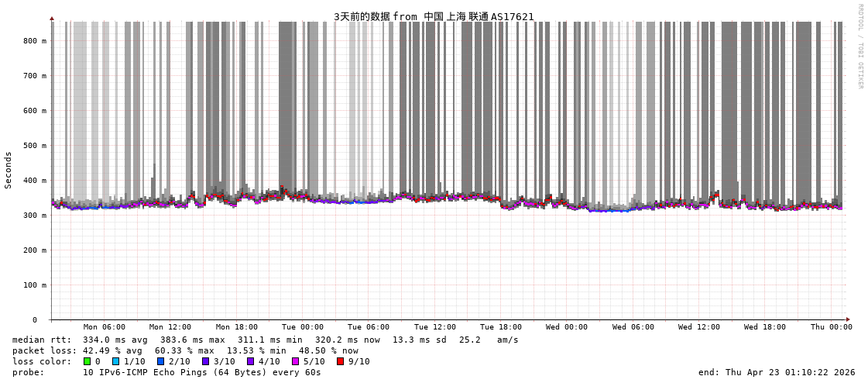This screenshot has height=383, width=868.
Task: Click the green 0 loss color swatch
Action: 87,361
